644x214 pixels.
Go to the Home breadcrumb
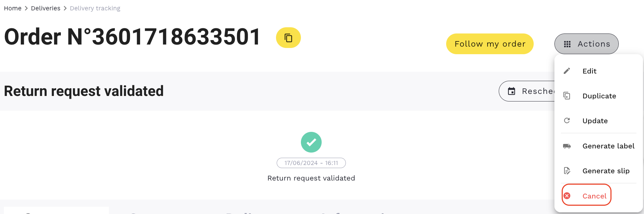click(13, 8)
